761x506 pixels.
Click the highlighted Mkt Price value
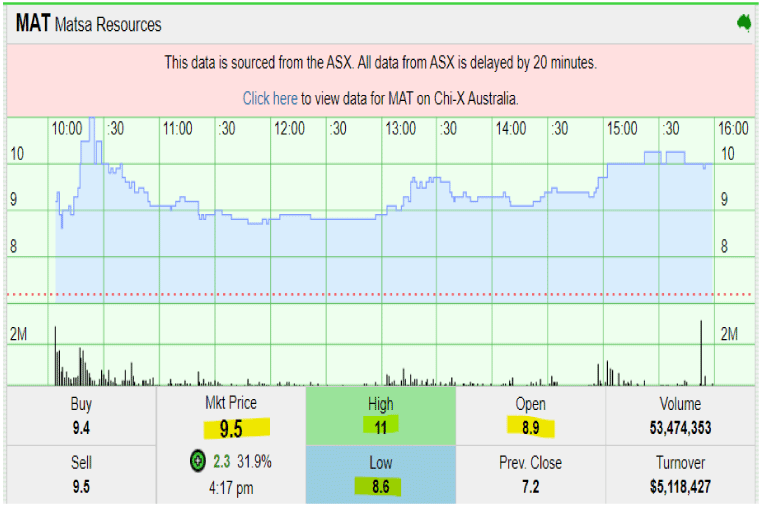click(230, 430)
